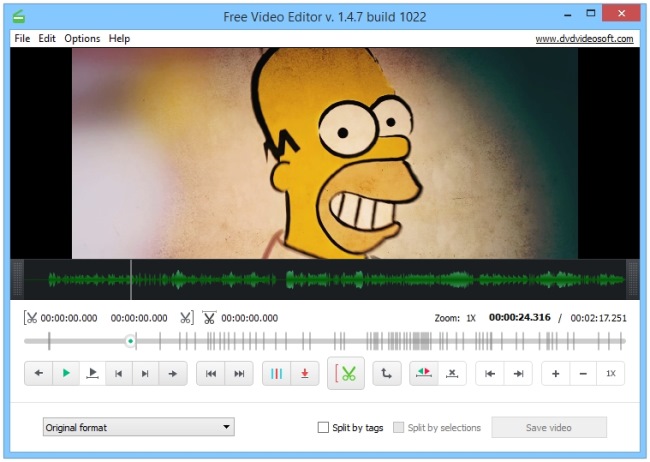Click the audio waveform timeline
Viewport: 650px width, 462px height.
point(325,280)
